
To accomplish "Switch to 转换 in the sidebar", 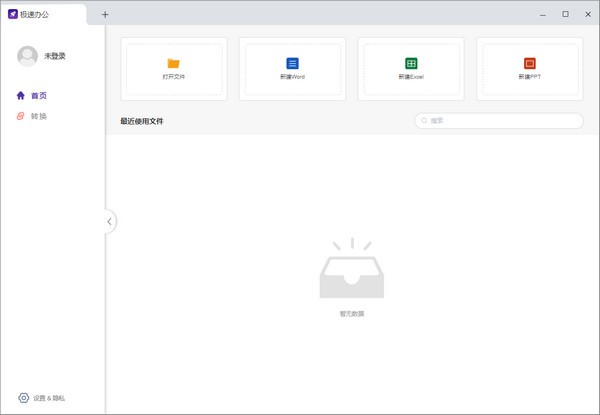I will click(x=38, y=117).
